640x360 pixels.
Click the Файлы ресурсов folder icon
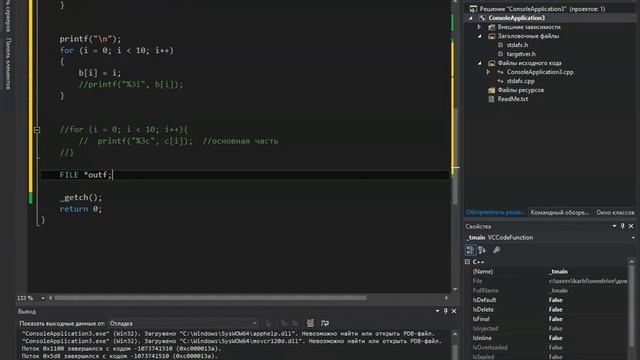click(491, 90)
